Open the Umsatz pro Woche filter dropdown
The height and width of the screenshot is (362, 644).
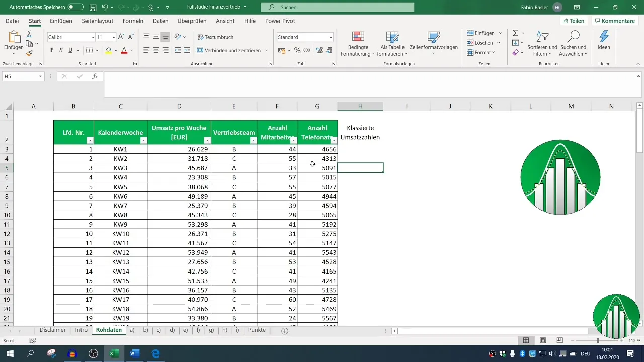coord(207,140)
